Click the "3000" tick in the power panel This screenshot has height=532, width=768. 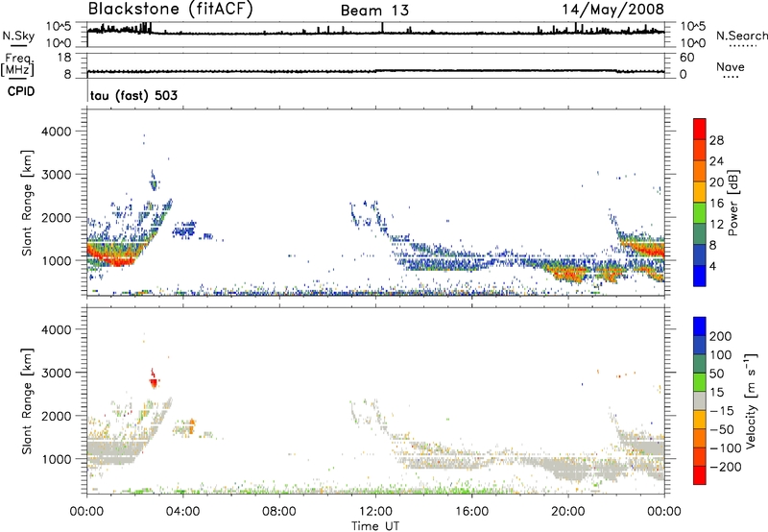point(57,175)
